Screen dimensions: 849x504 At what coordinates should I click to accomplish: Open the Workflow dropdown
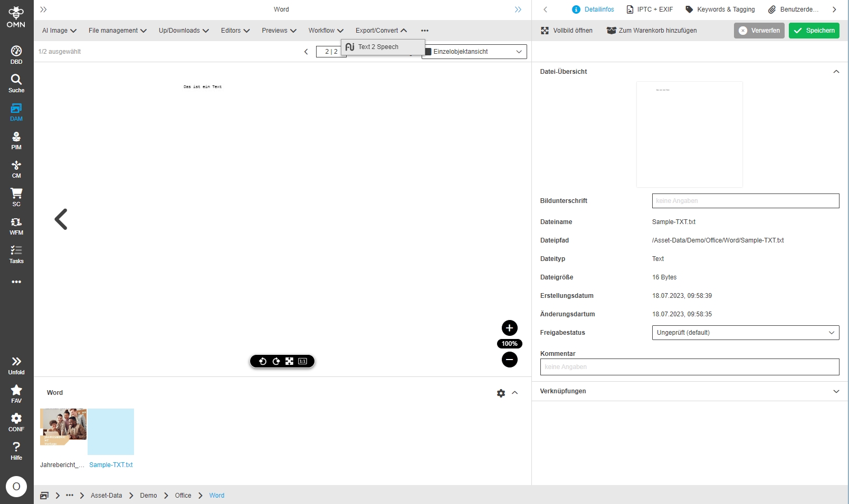pyautogui.click(x=326, y=31)
